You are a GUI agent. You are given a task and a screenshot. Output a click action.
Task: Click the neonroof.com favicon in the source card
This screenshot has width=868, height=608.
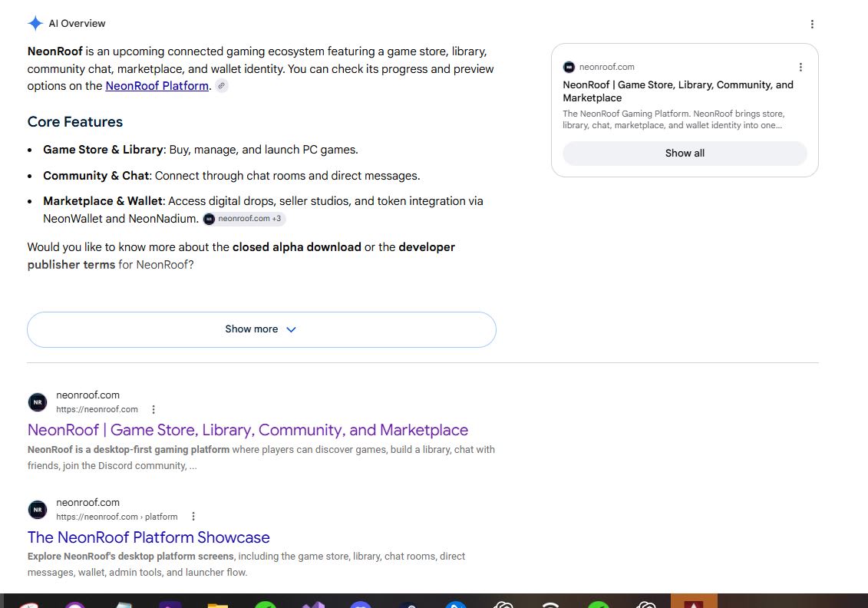point(569,67)
